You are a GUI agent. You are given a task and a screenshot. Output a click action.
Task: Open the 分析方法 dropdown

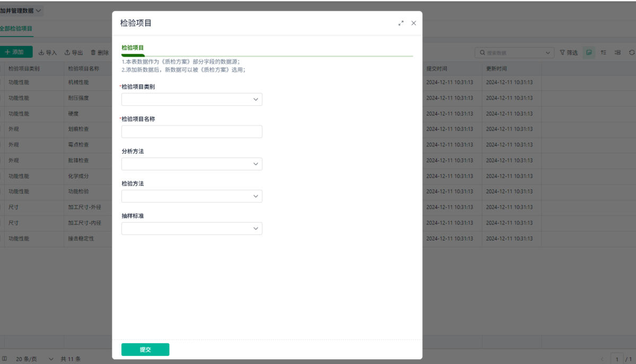(x=192, y=164)
